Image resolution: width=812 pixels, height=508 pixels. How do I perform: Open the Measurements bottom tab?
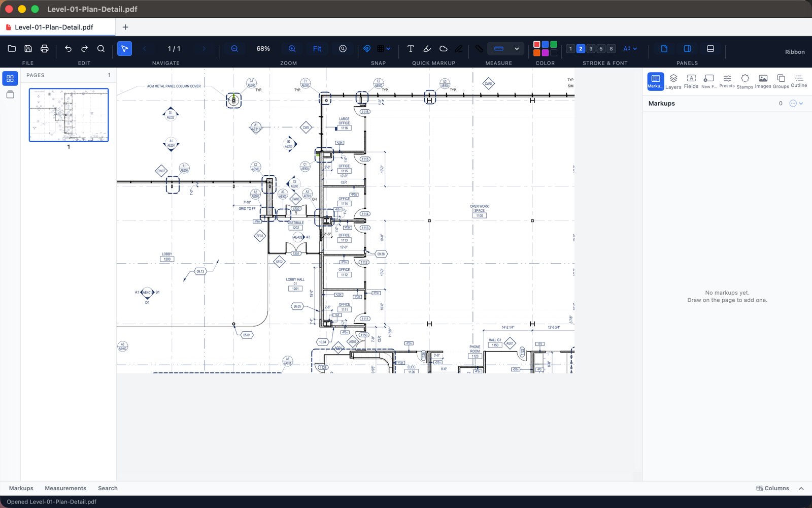[65, 488]
